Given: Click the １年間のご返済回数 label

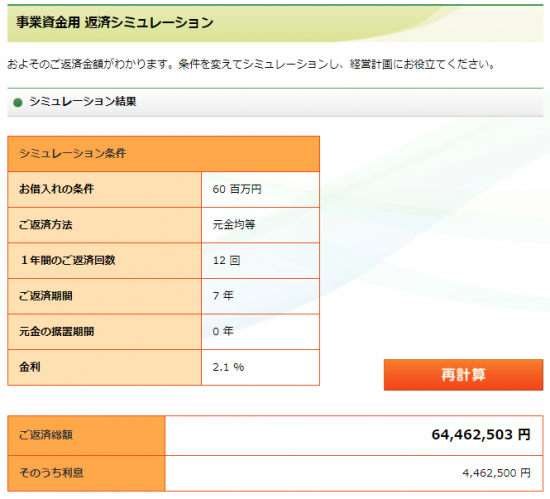Looking at the screenshot, I should pos(68,260).
